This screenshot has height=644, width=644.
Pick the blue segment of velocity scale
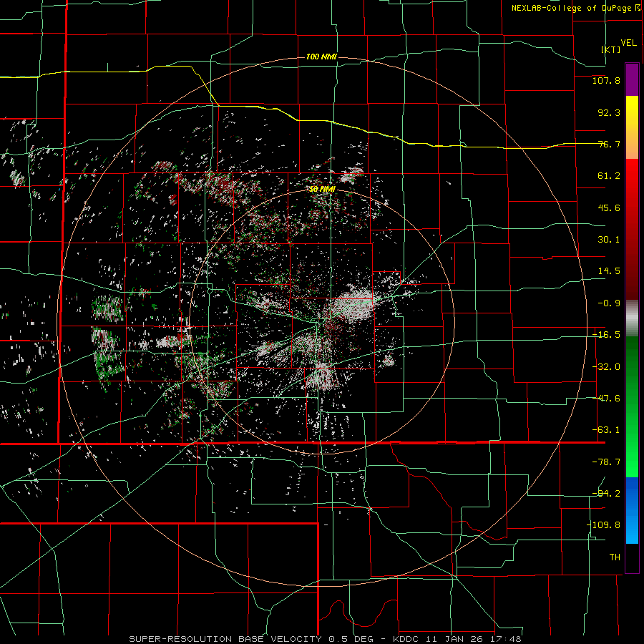632,510
